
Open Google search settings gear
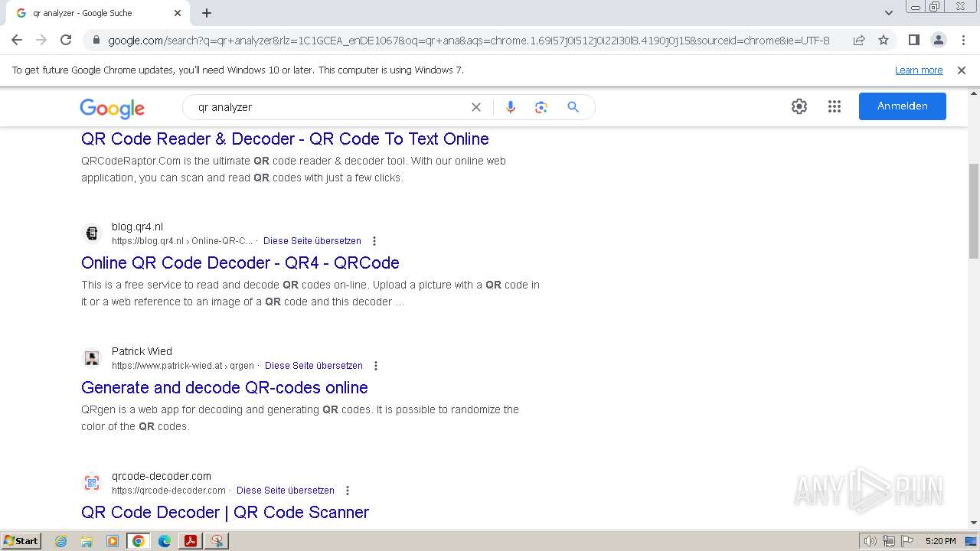[x=799, y=106]
